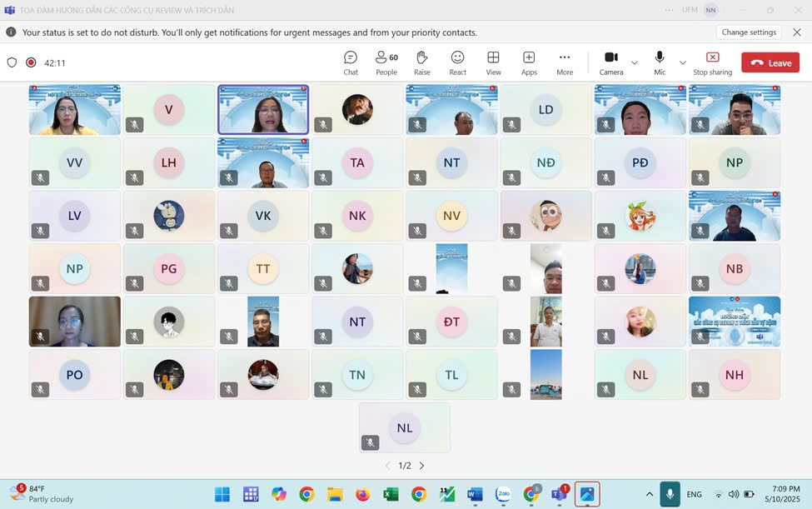Open Microsoft Teams from the taskbar

pyautogui.click(x=559, y=494)
